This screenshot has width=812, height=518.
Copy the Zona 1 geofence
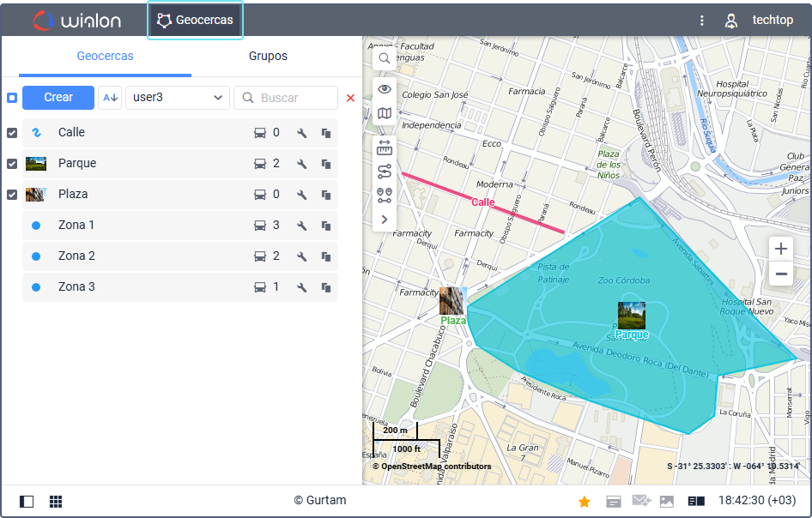[x=326, y=226]
